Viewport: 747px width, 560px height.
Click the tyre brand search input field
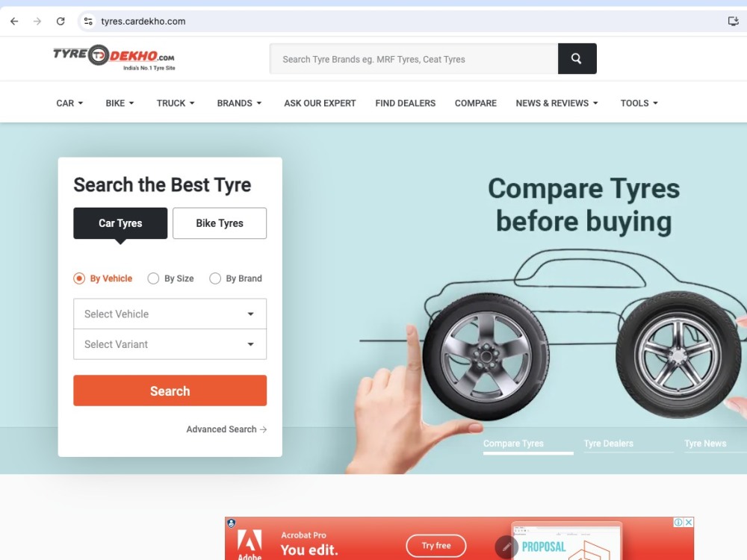pos(414,58)
